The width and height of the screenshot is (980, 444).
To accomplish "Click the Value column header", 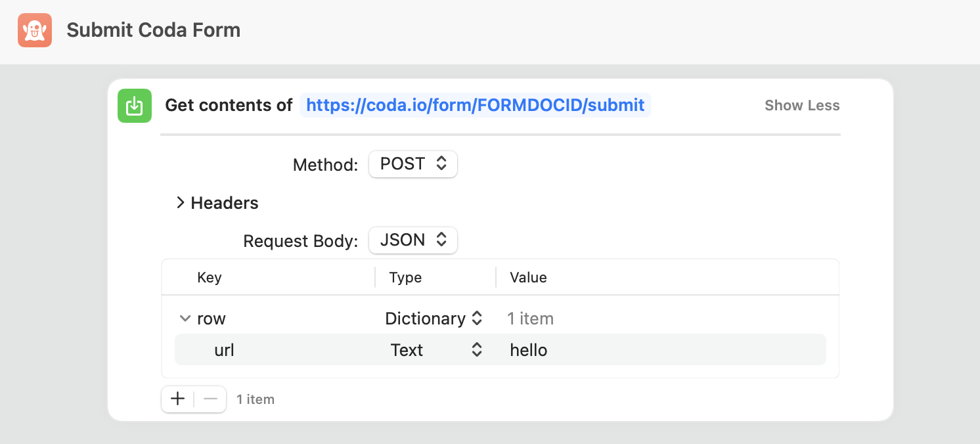I will point(528,277).
